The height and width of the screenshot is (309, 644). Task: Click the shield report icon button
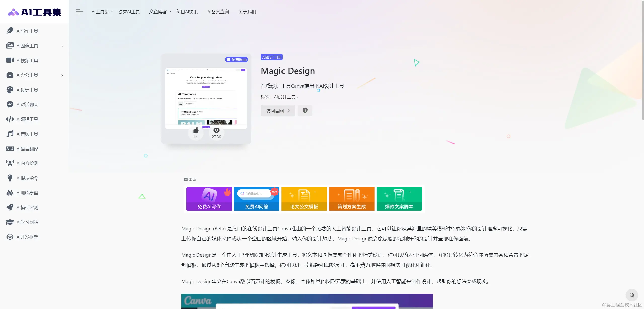pyautogui.click(x=305, y=111)
